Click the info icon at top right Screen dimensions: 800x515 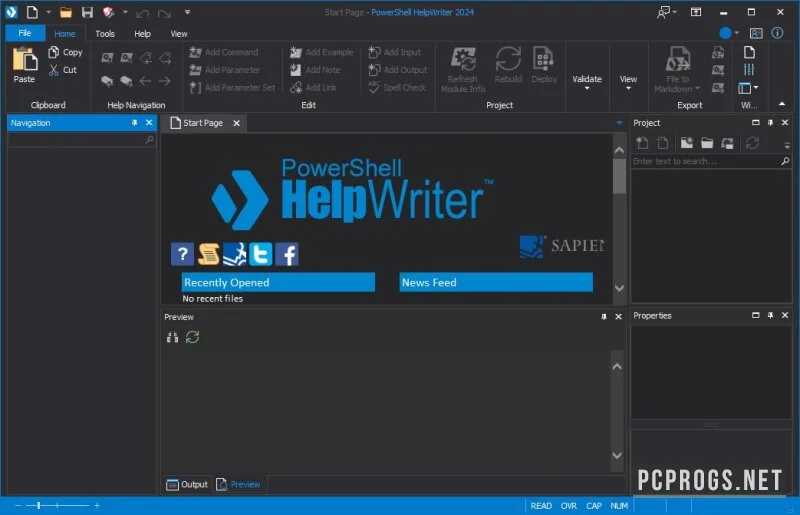click(777, 33)
